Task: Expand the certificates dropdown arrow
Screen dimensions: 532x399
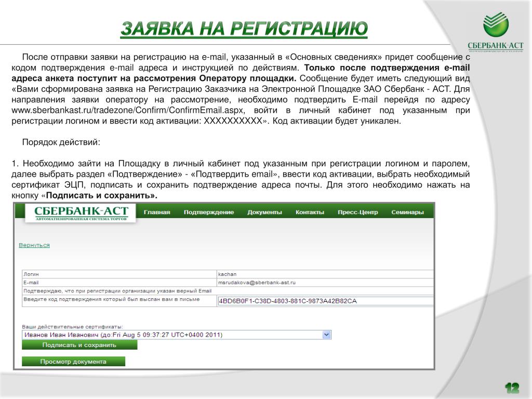Action: pyautogui.click(x=326, y=335)
